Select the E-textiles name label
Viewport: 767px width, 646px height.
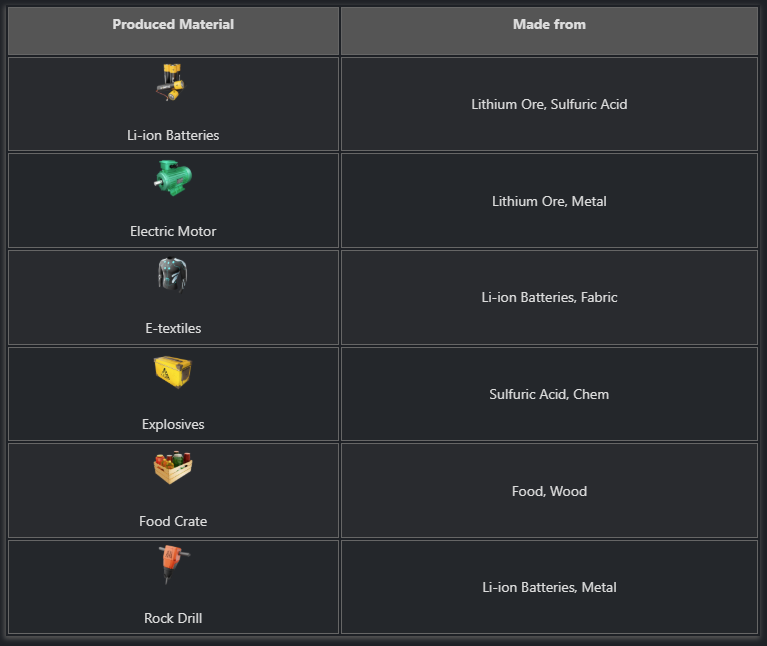click(x=173, y=328)
